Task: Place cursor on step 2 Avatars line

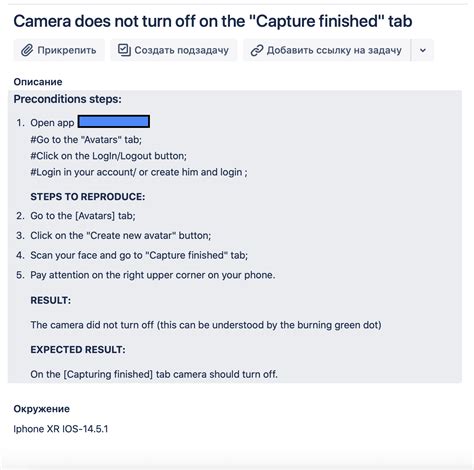Action: pyautogui.click(x=83, y=216)
